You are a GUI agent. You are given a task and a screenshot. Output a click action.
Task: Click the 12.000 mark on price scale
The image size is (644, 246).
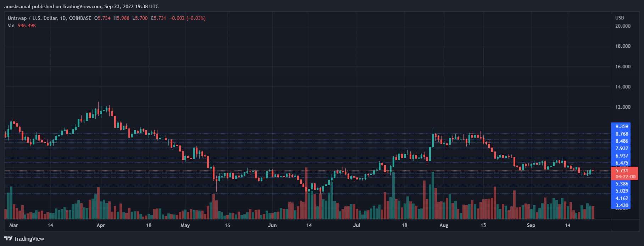pos(623,107)
